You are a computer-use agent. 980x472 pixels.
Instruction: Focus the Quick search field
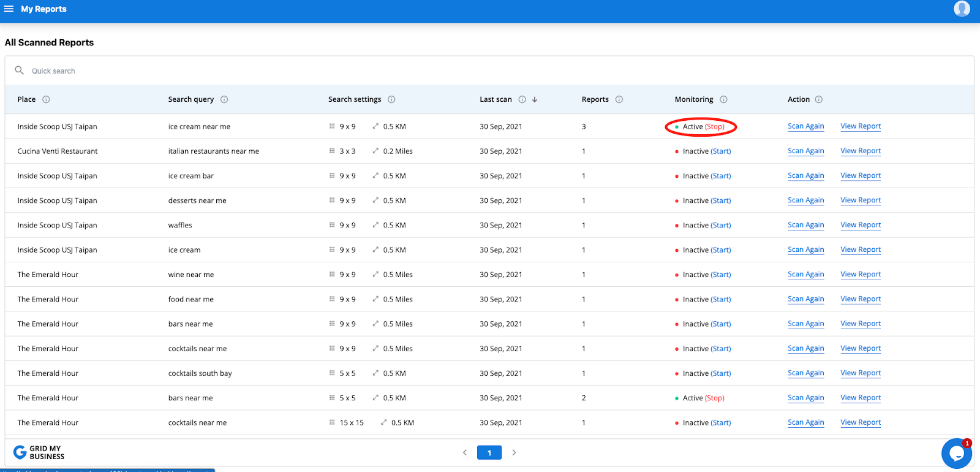(489, 70)
